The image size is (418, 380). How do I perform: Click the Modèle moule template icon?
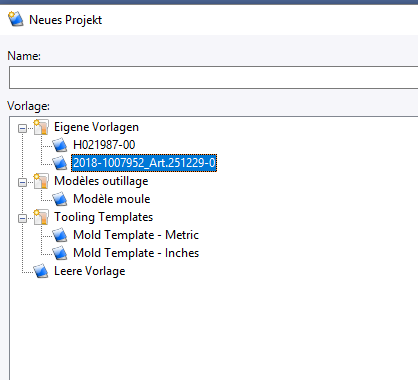60,199
